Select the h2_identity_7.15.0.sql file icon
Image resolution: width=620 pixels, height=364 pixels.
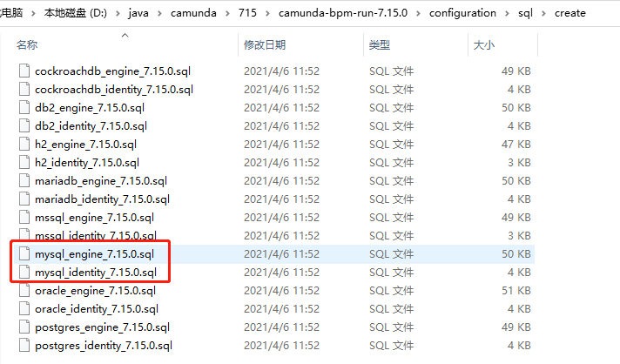(24, 163)
